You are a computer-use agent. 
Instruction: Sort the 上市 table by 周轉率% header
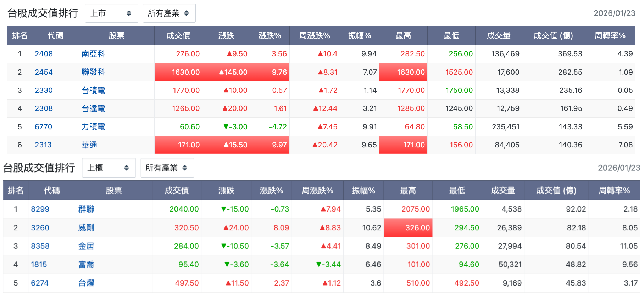(x=610, y=35)
